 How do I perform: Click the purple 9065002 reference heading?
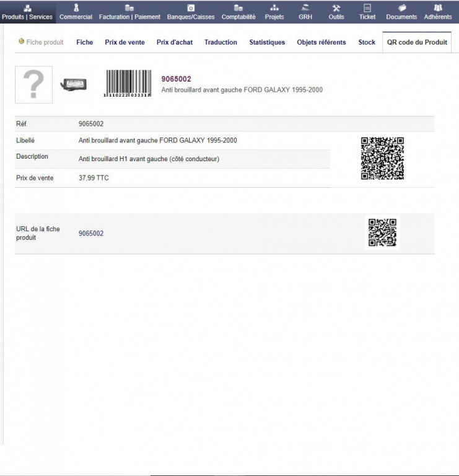177,79
